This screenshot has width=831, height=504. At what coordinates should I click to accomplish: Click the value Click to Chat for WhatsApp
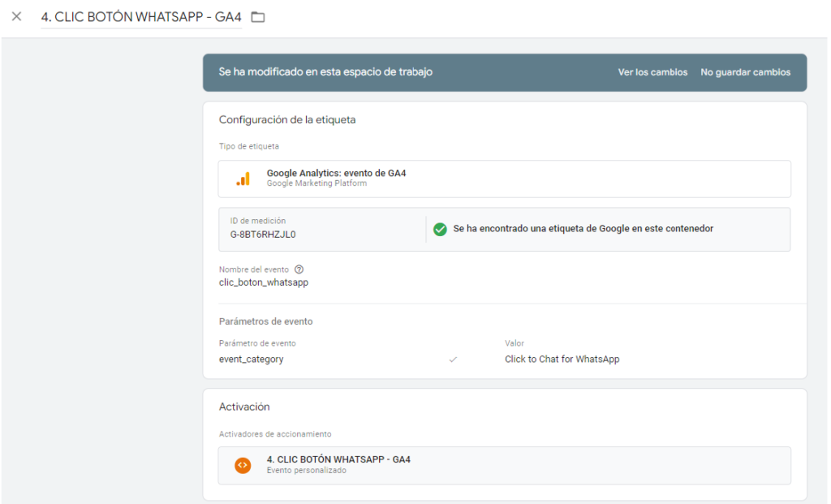(562, 360)
